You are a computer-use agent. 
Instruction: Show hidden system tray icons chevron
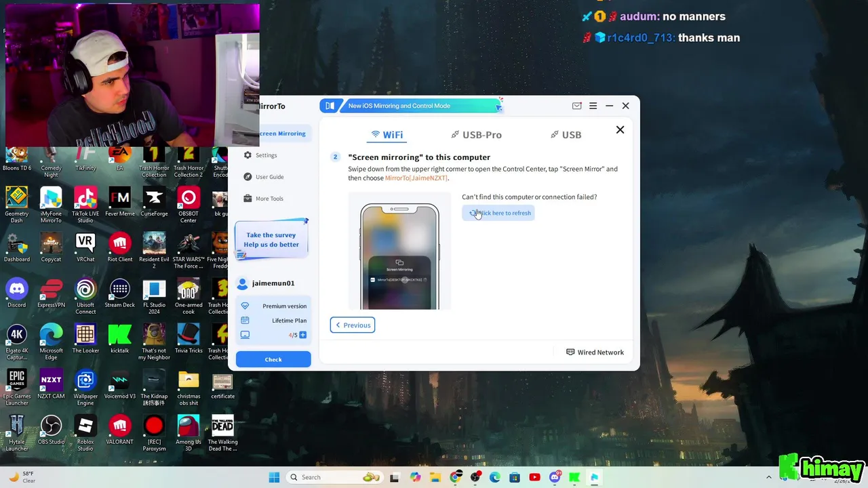pyautogui.click(x=769, y=477)
